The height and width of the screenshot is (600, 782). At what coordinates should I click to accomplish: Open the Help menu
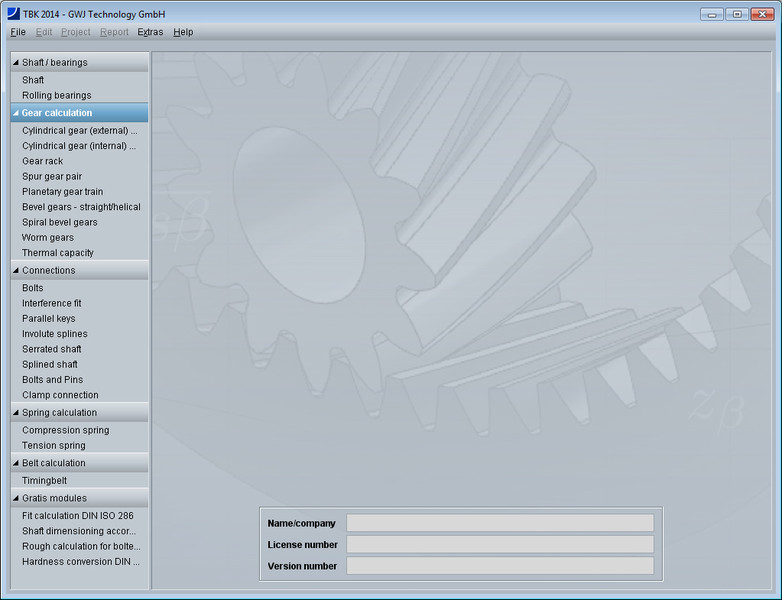183,32
